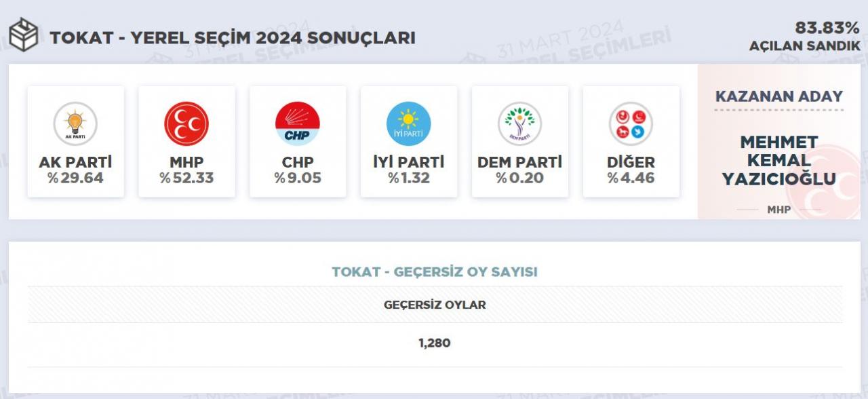The height and width of the screenshot is (399, 868).
Task: Click the DİĞER %4.46 percentage
Action: pyautogui.click(x=631, y=178)
